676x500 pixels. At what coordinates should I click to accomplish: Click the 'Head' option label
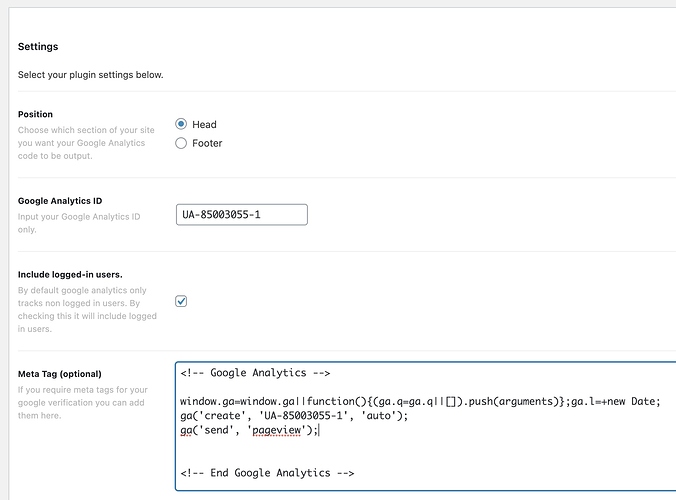[x=204, y=125]
